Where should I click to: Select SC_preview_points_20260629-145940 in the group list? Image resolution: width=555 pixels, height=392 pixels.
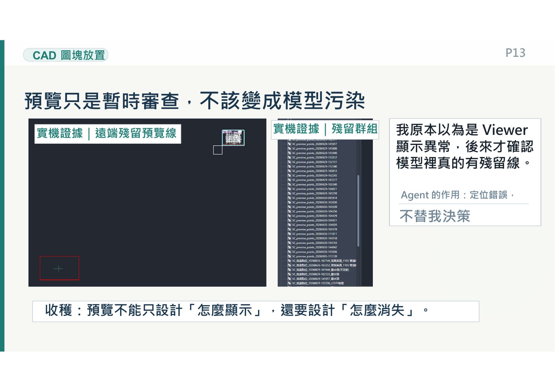coord(314,153)
